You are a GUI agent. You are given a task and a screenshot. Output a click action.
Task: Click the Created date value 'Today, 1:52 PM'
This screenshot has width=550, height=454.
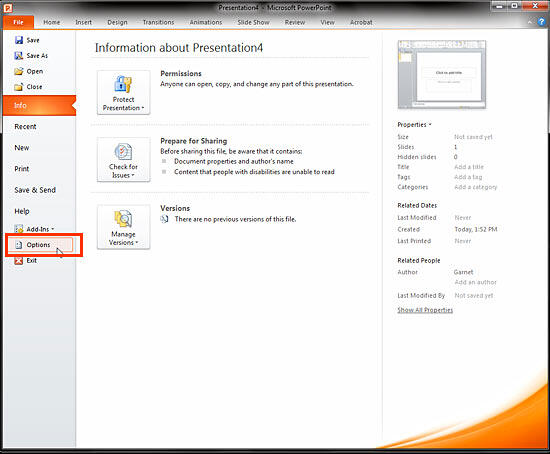coord(476,229)
